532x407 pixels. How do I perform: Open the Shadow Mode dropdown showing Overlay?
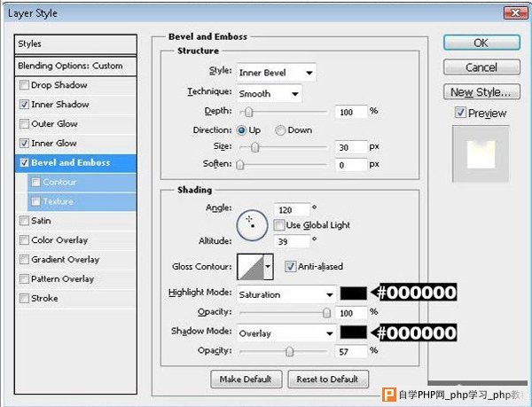point(286,333)
